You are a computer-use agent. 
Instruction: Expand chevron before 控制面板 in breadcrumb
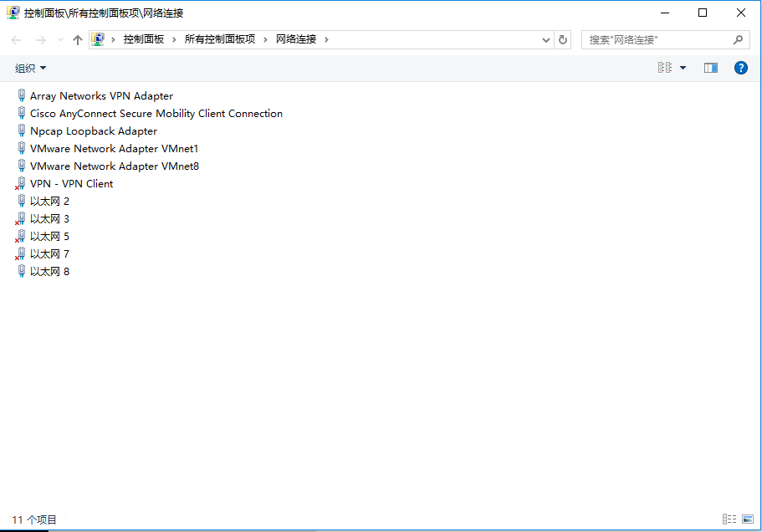pyautogui.click(x=113, y=39)
